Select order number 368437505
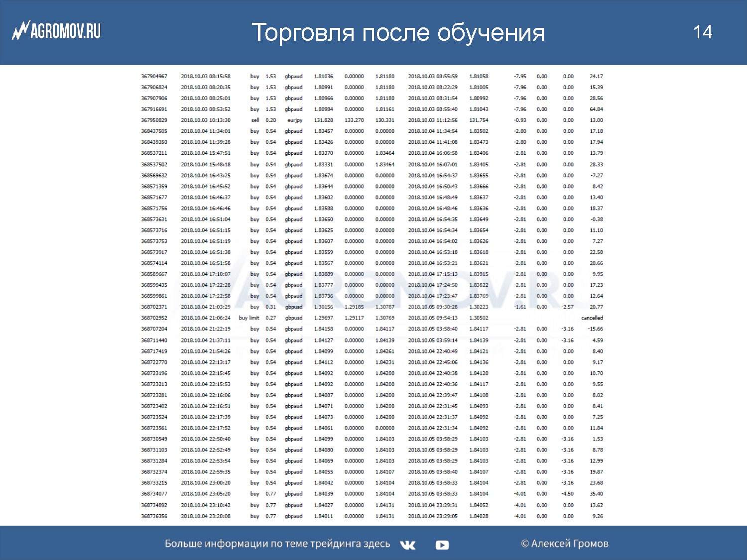747x560 pixels. 154,131
